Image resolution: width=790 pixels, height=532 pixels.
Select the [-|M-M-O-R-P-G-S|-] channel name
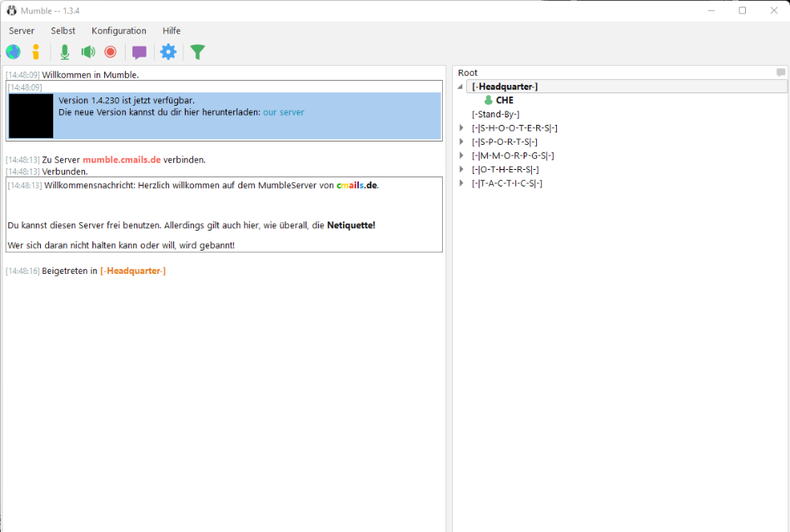(x=513, y=156)
